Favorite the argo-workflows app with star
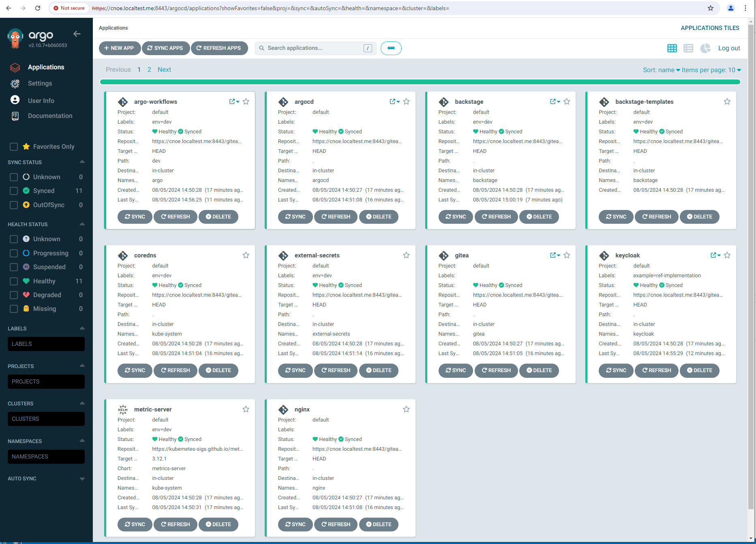The height and width of the screenshot is (544, 756). [246, 102]
